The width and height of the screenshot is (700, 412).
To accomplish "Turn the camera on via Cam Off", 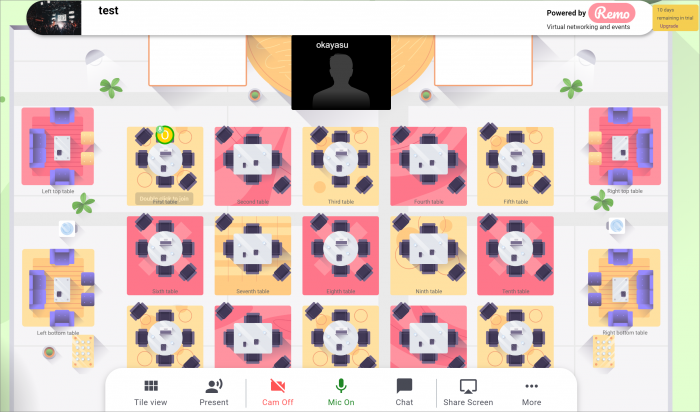I will pos(277,393).
